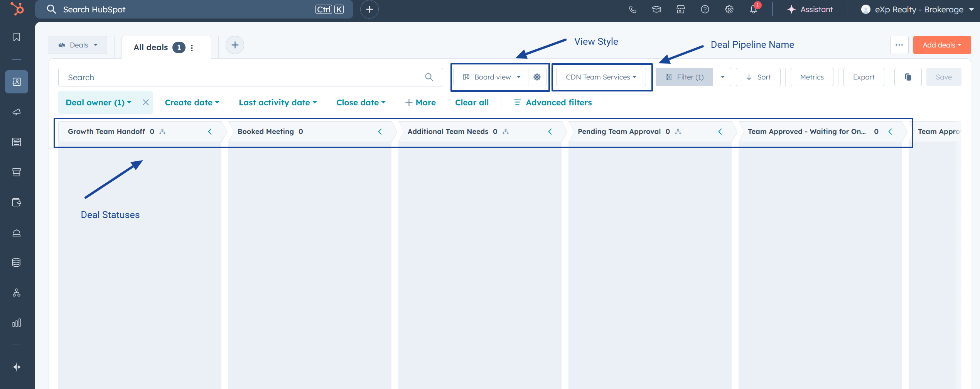Collapse the Growth Team Handoff column

(210, 132)
